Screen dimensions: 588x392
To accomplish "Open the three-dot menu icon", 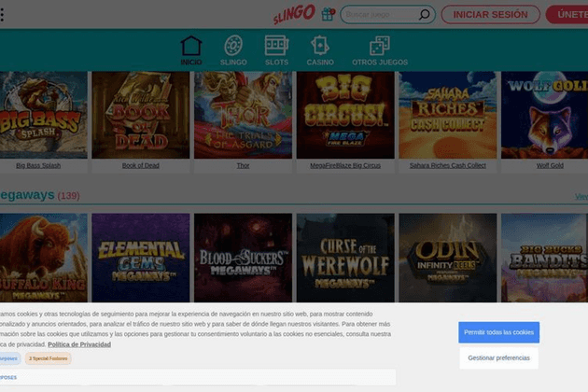I will (2, 15).
